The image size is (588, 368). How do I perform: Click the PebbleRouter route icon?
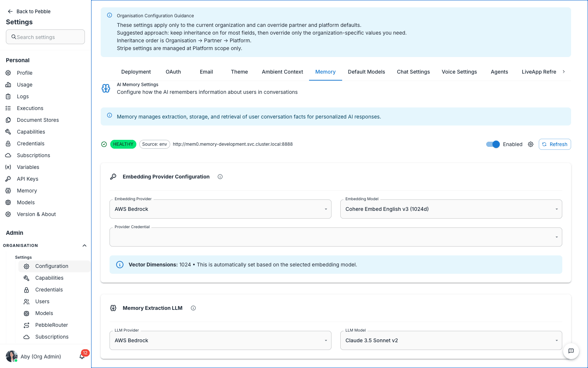coord(26,325)
